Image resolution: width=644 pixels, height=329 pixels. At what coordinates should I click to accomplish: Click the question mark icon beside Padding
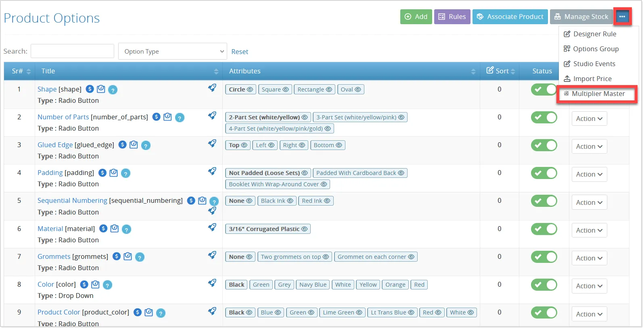(126, 174)
